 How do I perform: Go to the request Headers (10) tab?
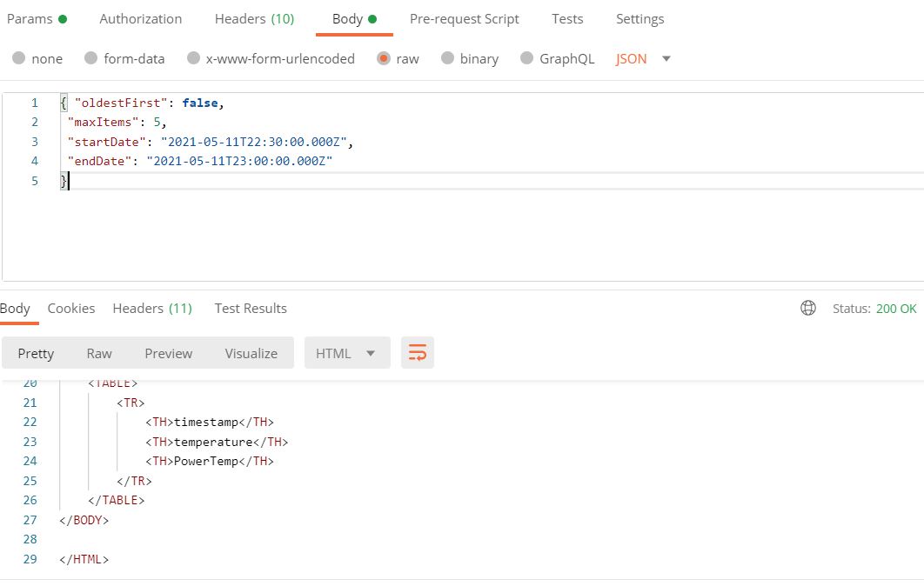(254, 19)
